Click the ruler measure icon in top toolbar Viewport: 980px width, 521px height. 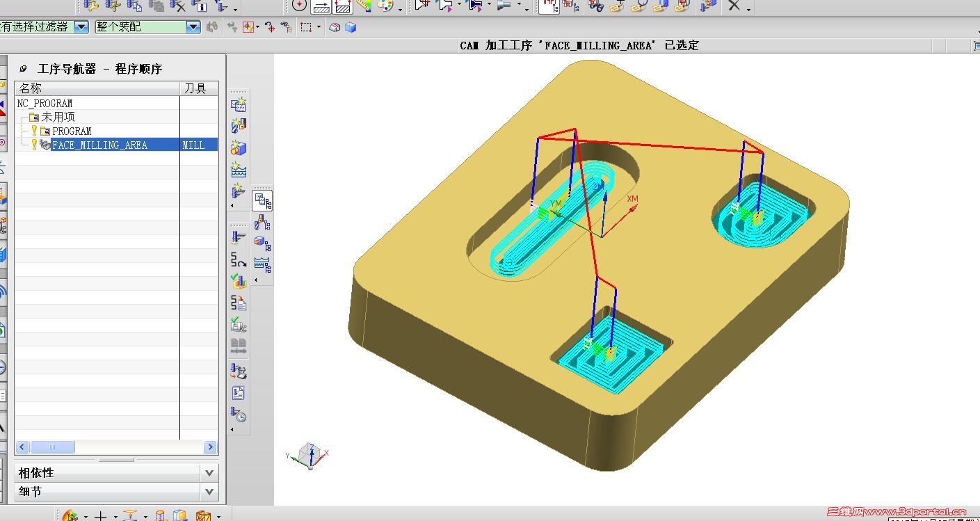pos(364,6)
